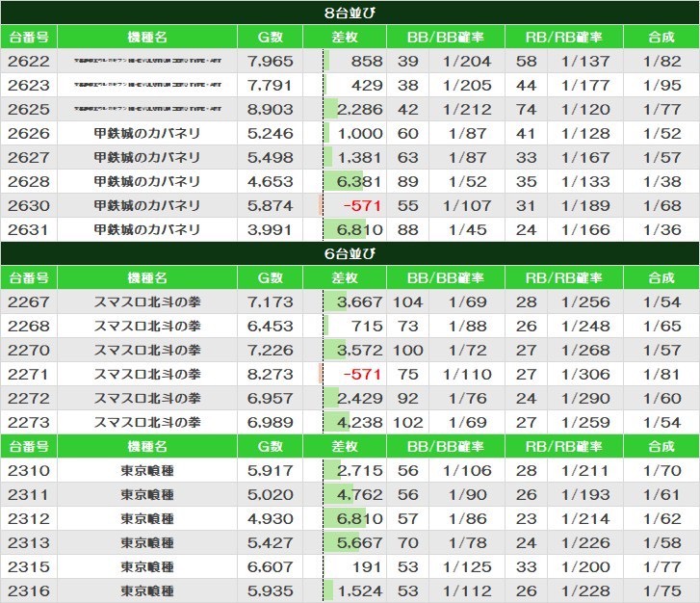The image size is (700, 603).
Task: Select 東京喰種 name in row 2310
Action: coord(147,471)
